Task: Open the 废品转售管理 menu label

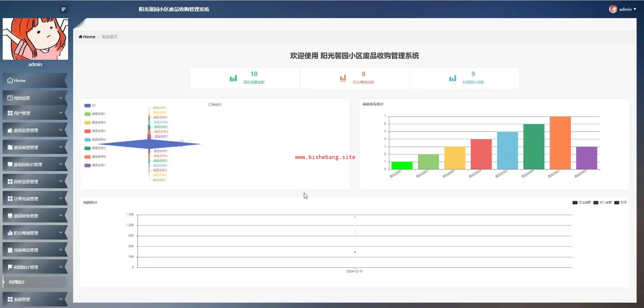Action: (x=26, y=216)
